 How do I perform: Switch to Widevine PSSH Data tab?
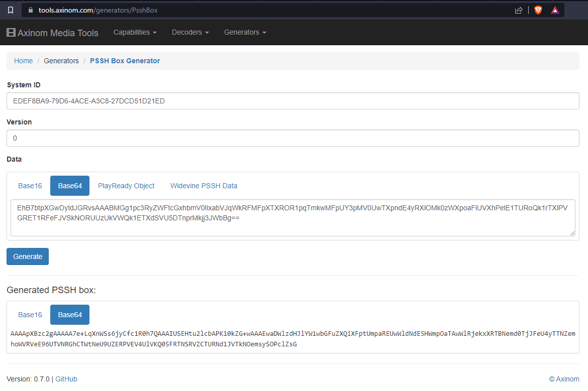click(204, 186)
